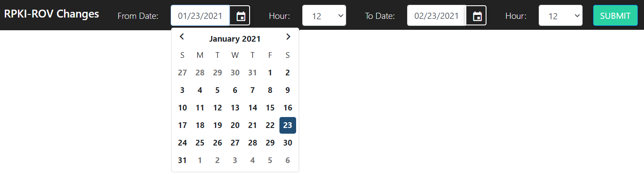This screenshot has height=174, width=644.
Task: Click the RPKI-ROV Changes title
Action: (x=51, y=14)
